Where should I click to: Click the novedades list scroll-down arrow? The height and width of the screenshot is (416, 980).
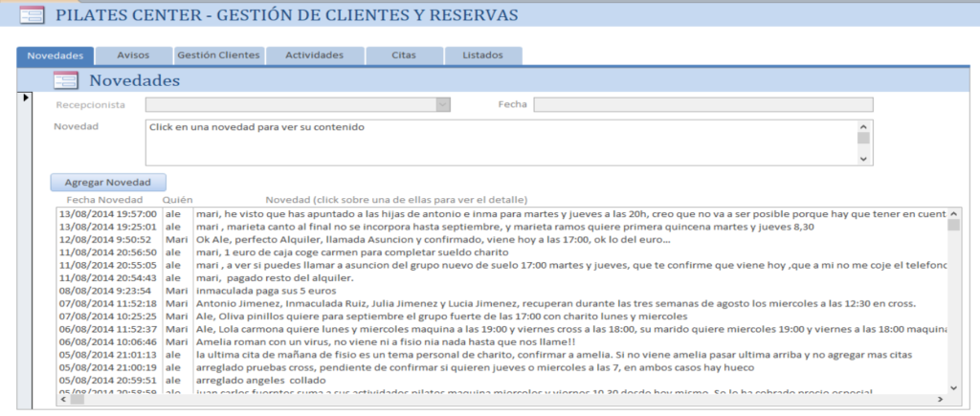[953, 386]
